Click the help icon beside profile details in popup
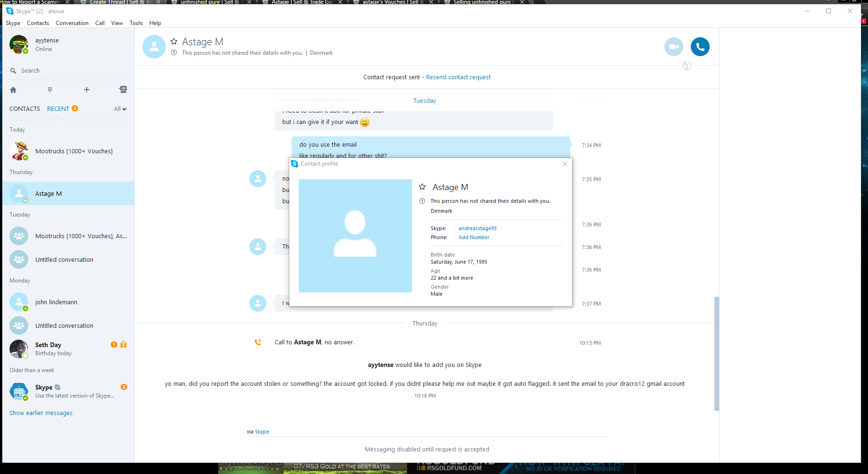 [422, 201]
